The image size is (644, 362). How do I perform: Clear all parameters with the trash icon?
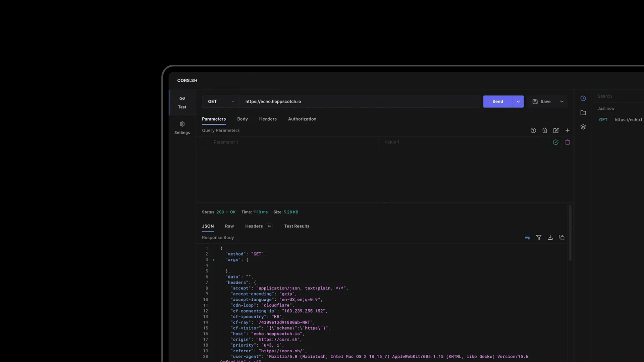(545, 130)
